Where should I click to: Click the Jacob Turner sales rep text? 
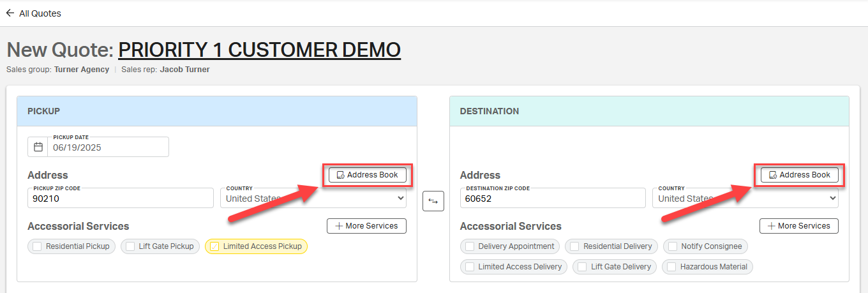coord(184,70)
